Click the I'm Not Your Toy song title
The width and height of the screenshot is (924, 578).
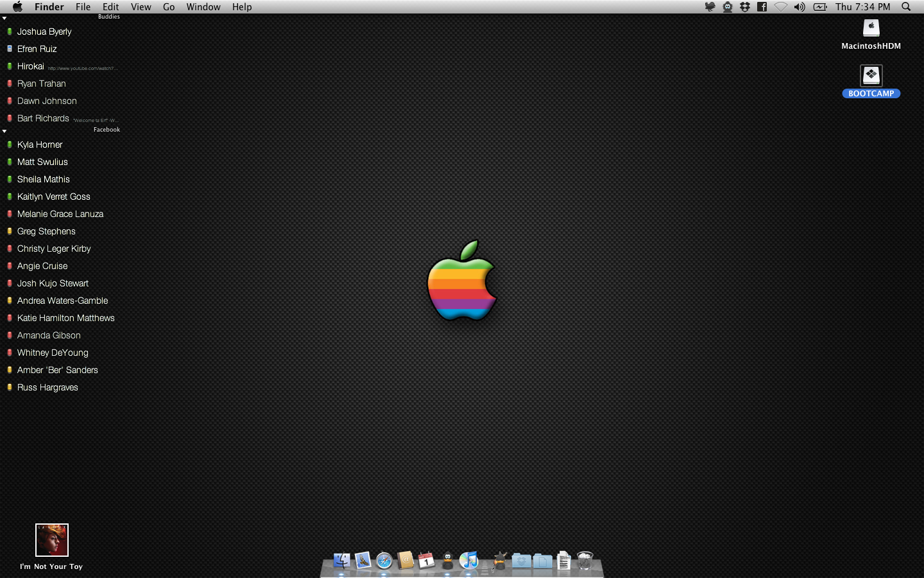click(x=51, y=566)
